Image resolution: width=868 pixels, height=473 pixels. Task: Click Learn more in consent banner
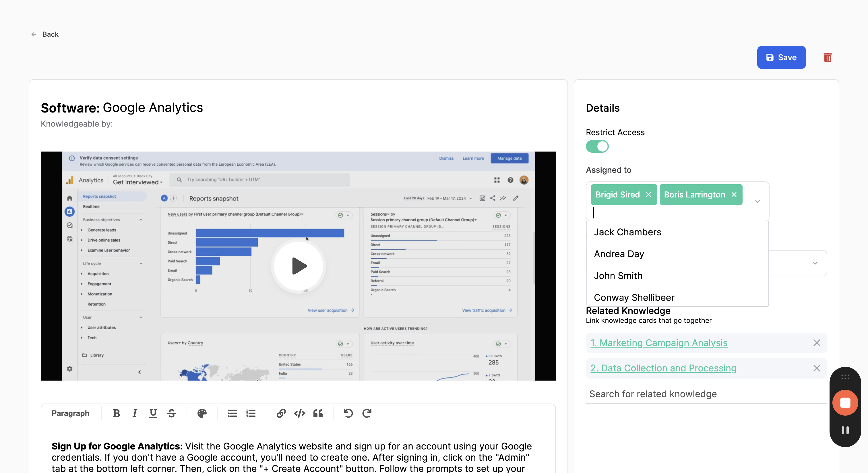[473, 158]
